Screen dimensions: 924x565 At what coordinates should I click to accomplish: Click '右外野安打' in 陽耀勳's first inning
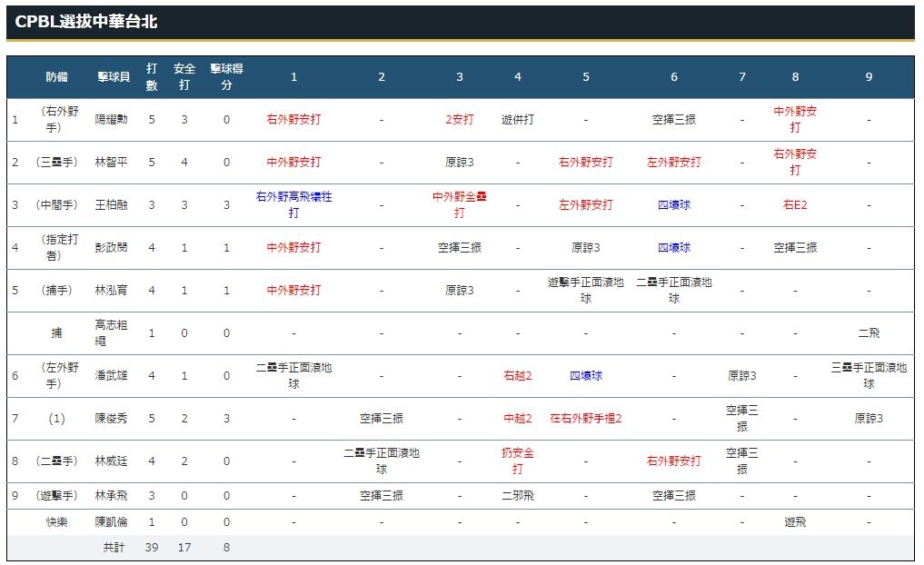coord(293,120)
